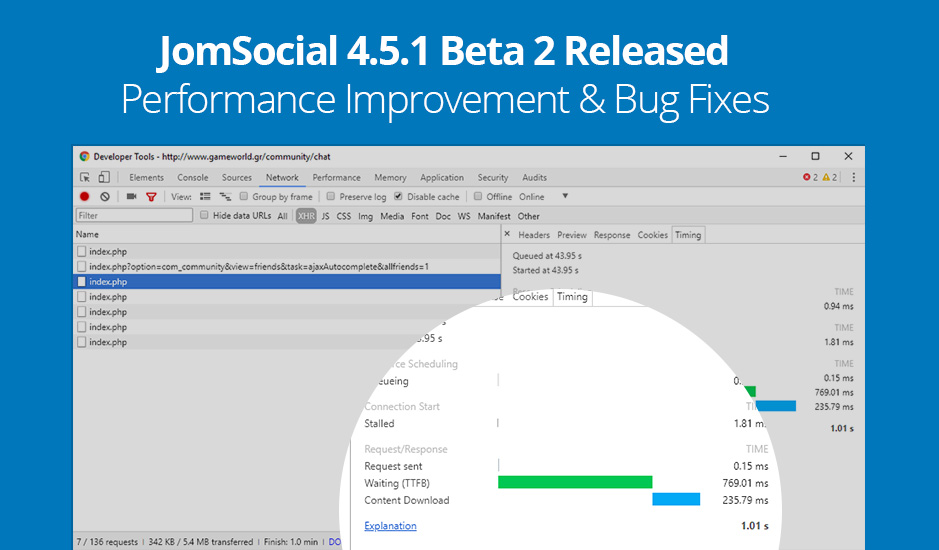Screen dimensions: 939x550
Task: Filter requests by WS type
Action: pyautogui.click(x=464, y=216)
